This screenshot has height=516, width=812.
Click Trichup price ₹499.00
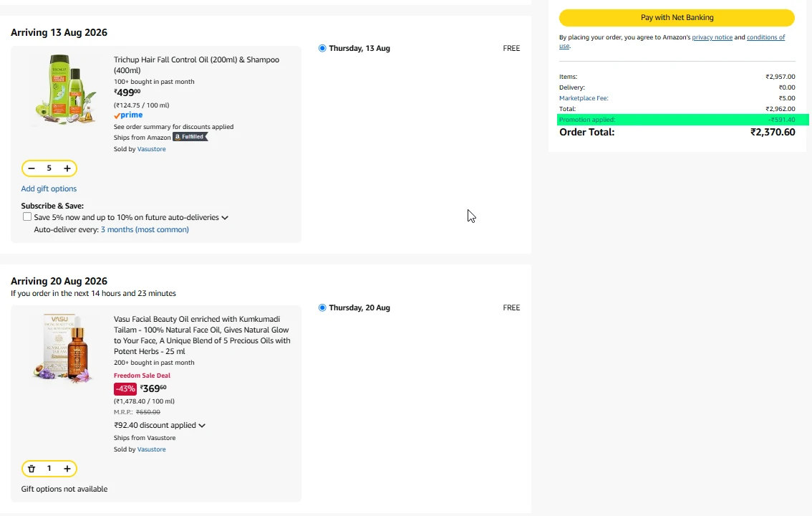click(x=127, y=92)
